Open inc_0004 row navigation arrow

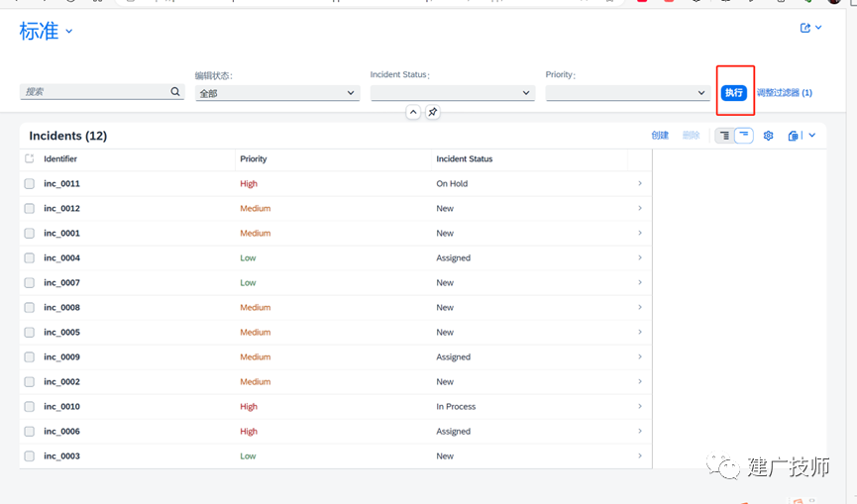(x=640, y=257)
